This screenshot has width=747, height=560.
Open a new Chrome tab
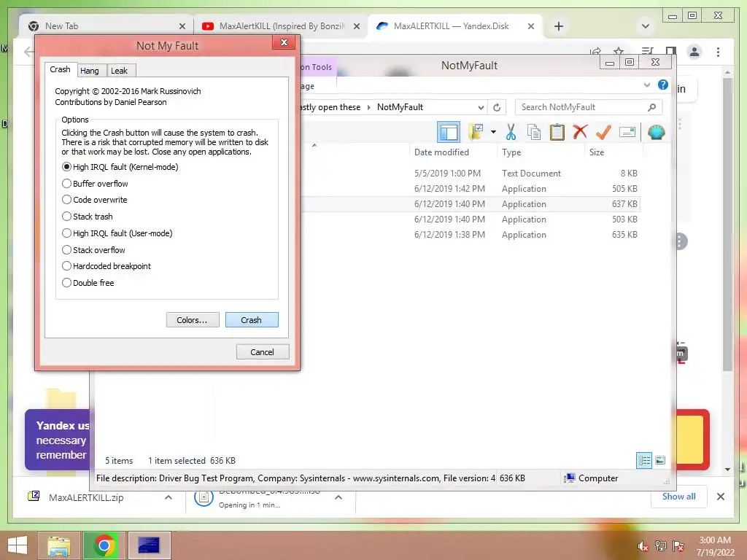point(559,26)
